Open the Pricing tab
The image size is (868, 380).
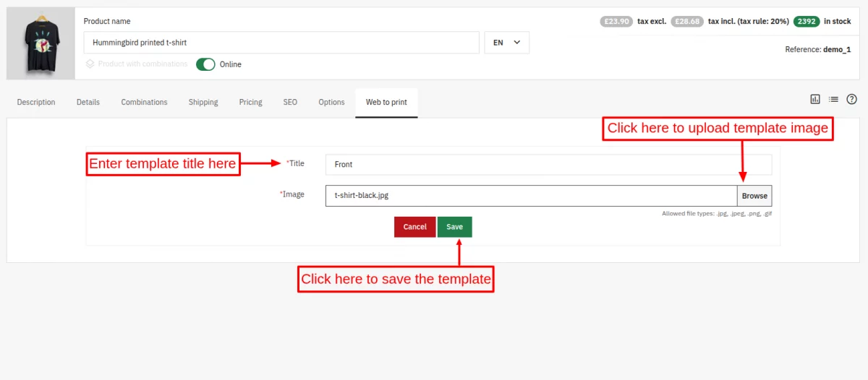251,102
